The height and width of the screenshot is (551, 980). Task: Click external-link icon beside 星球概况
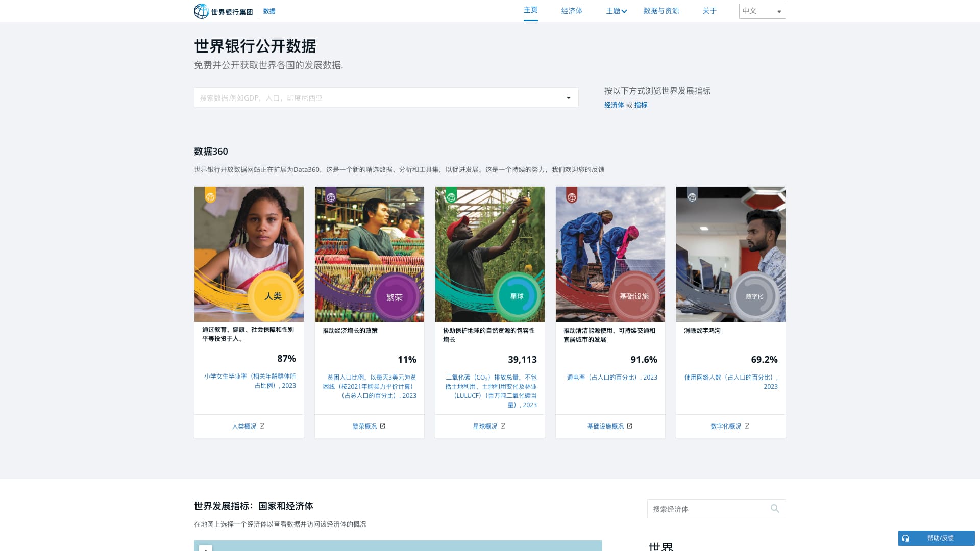pos(503,426)
